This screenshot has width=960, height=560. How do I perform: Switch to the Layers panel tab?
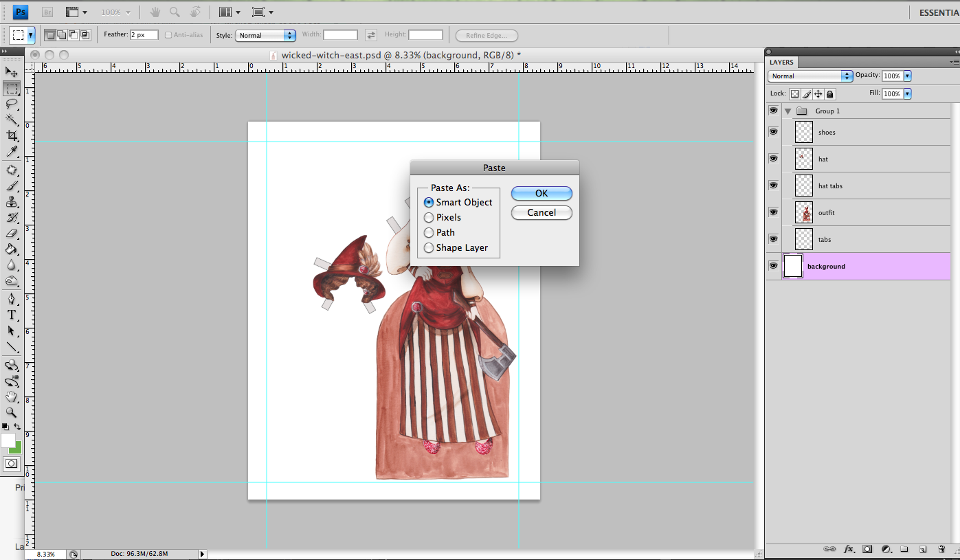pos(781,62)
